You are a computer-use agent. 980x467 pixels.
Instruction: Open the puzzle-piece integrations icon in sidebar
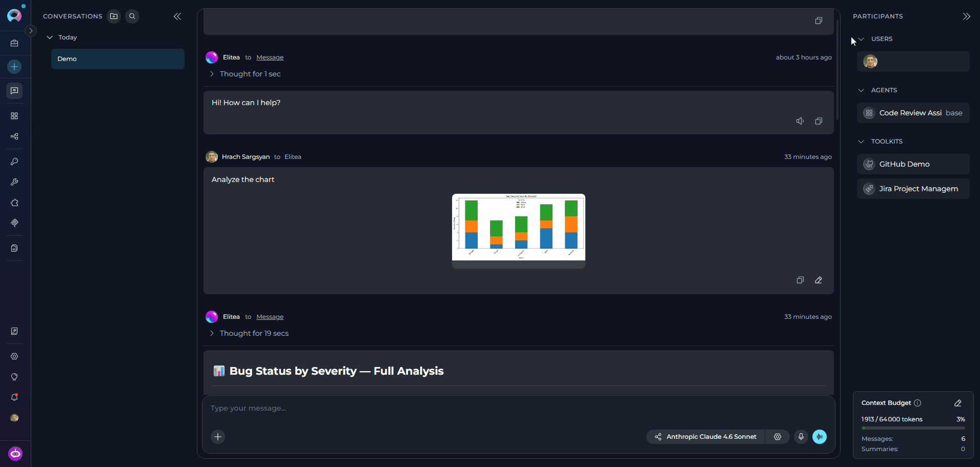click(14, 202)
